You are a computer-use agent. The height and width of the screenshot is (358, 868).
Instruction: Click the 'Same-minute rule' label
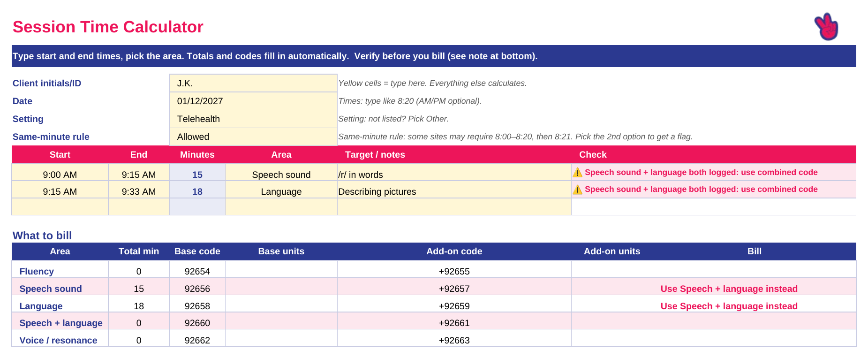(x=51, y=137)
